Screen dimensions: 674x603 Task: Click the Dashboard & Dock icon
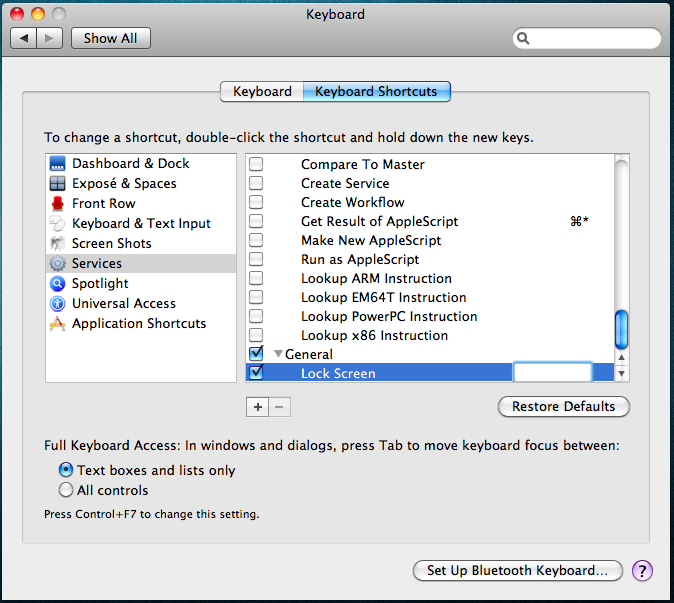[x=57, y=164]
